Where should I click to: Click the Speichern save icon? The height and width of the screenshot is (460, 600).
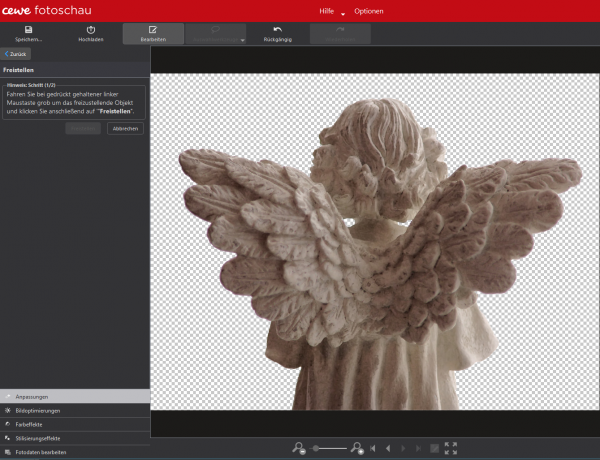28,30
